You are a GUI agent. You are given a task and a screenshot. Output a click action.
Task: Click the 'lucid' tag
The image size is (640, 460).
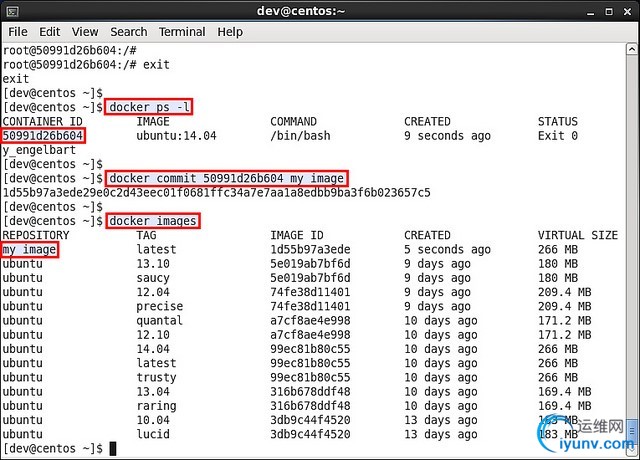[x=153, y=434]
